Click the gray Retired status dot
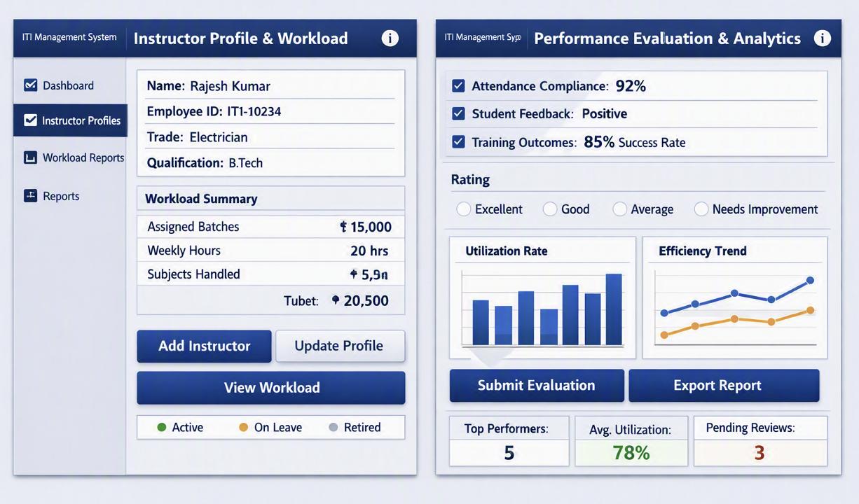The width and height of the screenshot is (859, 504). tap(334, 428)
